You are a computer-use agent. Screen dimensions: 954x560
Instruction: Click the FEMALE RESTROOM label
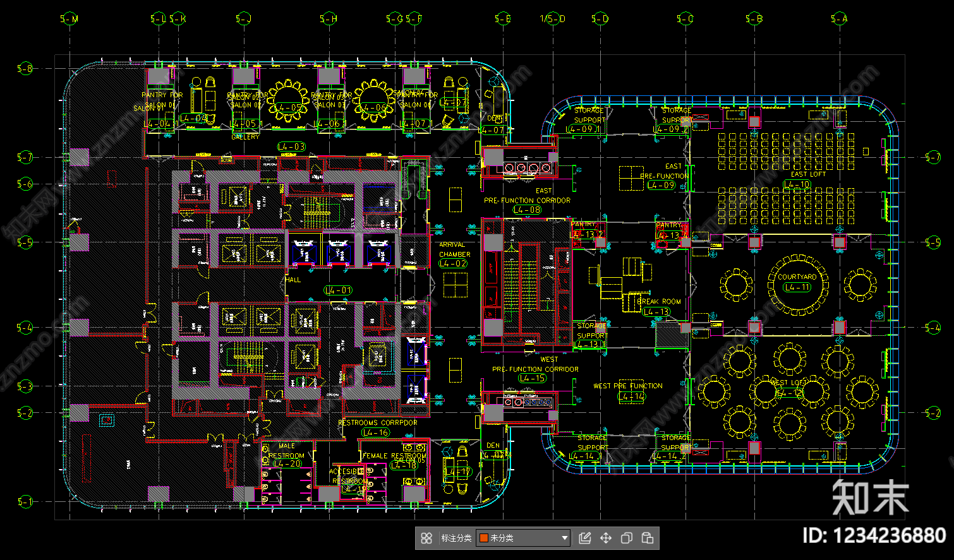(x=394, y=456)
